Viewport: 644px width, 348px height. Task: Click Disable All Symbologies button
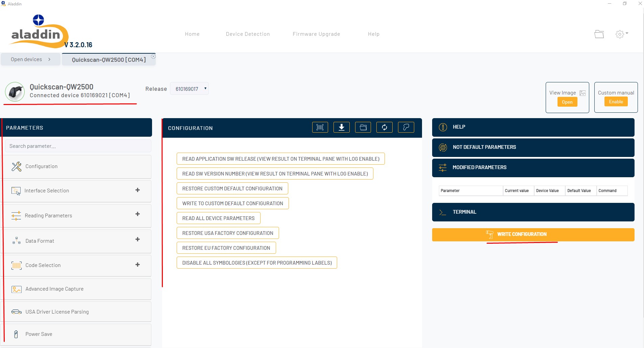[x=257, y=263]
